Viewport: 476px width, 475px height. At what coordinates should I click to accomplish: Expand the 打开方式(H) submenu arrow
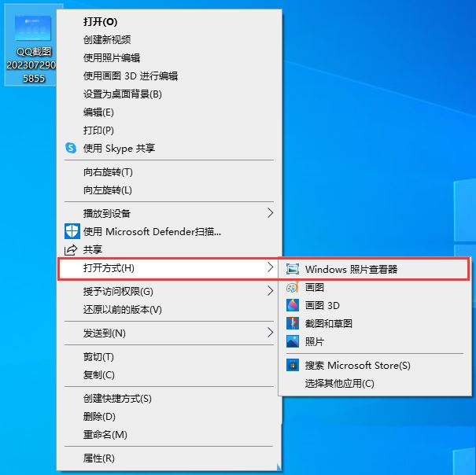click(270, 267)
